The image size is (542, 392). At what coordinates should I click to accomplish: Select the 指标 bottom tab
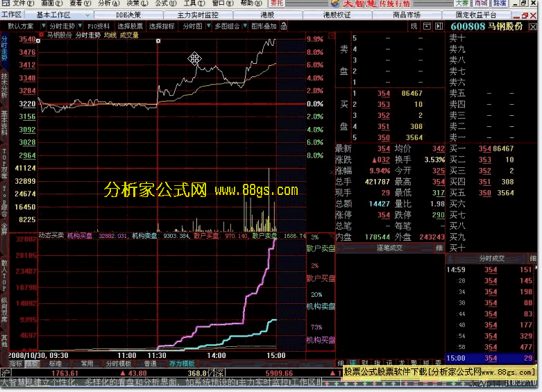pos(16,364)
